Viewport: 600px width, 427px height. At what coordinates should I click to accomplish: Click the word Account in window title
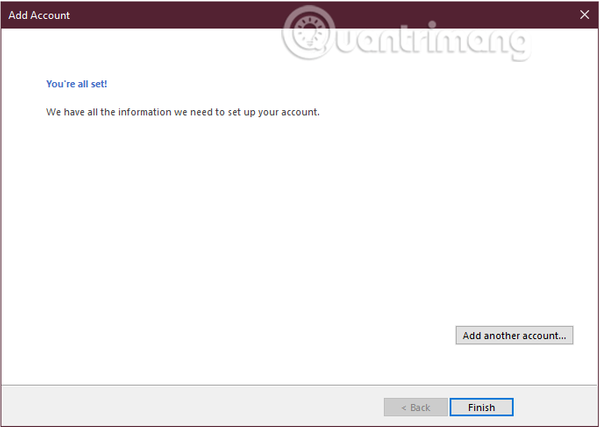[x=50, y=15]
